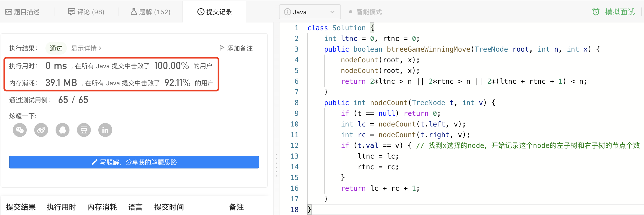Toggle 智能模式 smart mode
The image size is (644, 215).
[366, 12]
